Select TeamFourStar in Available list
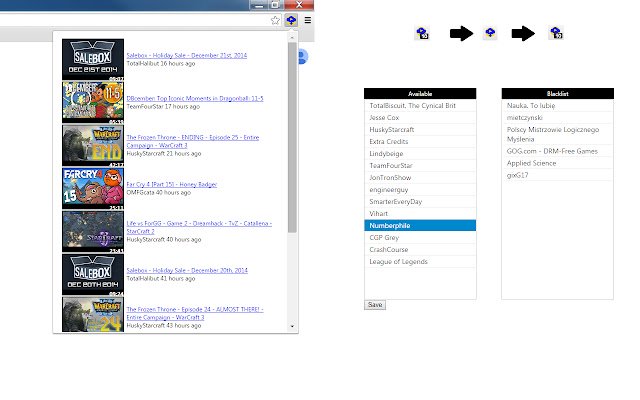The image size is (640, 400). point(420,165)
